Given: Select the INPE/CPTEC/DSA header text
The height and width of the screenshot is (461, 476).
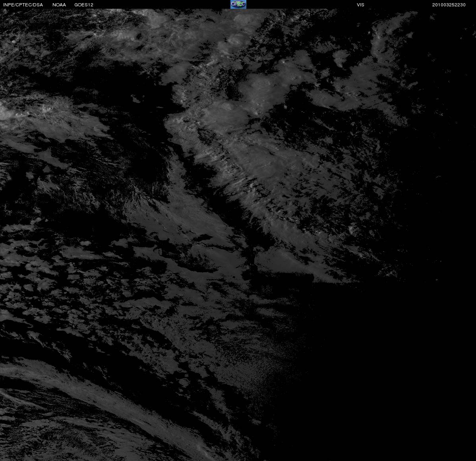Looking at the screenshot, I should tap(23, 5).
